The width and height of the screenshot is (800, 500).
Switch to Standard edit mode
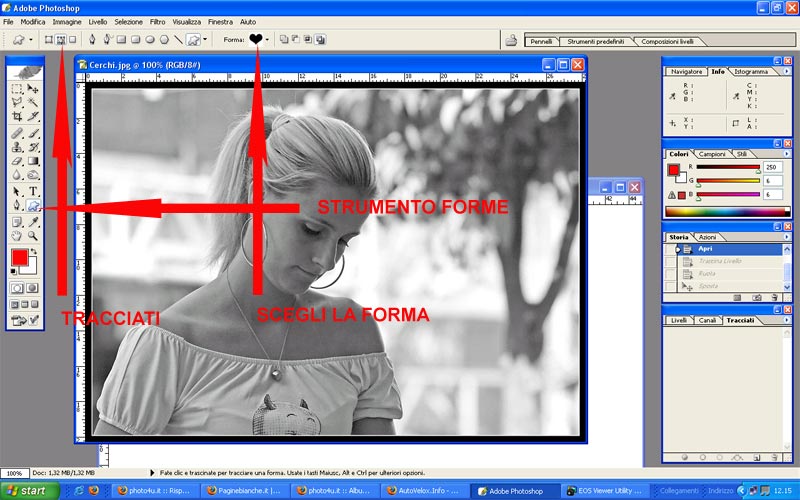17,288
